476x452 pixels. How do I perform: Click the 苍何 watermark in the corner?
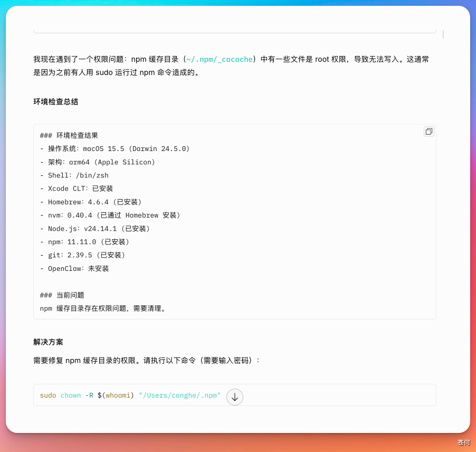(463, 442)
